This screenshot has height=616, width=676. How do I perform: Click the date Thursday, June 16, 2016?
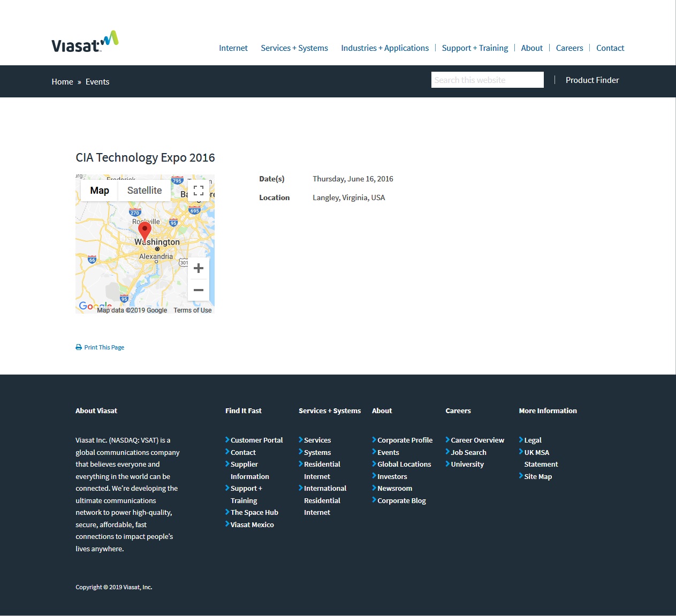pyautogui.click(x=353, y=179)
